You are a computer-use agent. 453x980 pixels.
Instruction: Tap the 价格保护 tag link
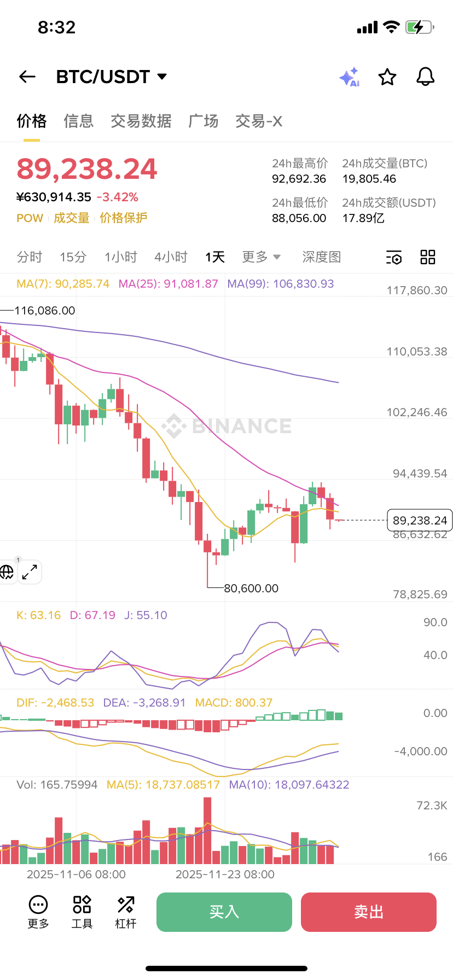tap(124, 218)
